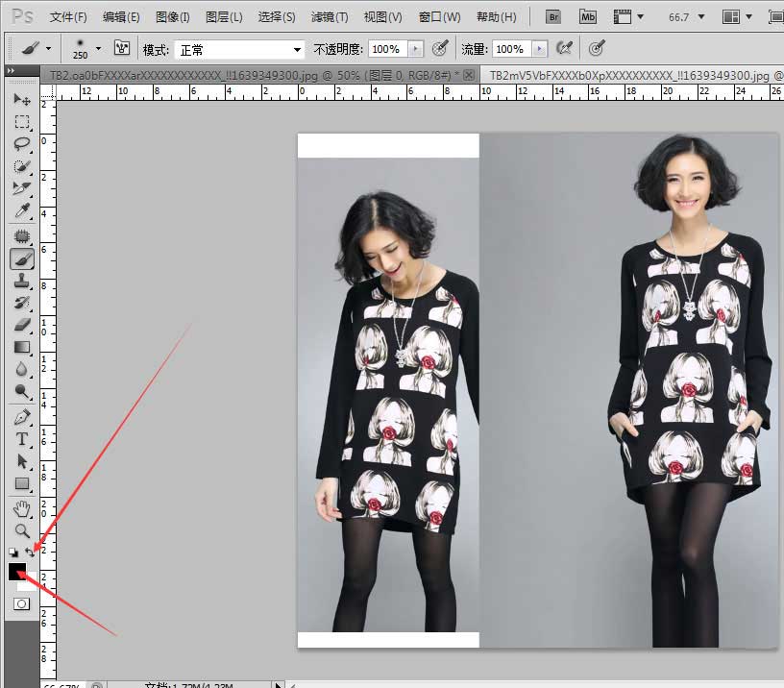Select the Move tool
The height and width of the screenshot is (688, 784).
pyautogui.click(x=21, y=100)
